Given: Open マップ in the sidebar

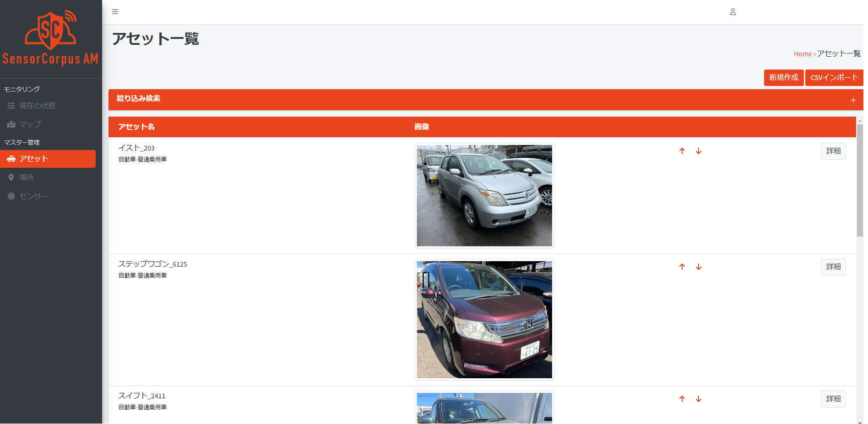Looking at the screenshot, I should click(x=30, y=124).
